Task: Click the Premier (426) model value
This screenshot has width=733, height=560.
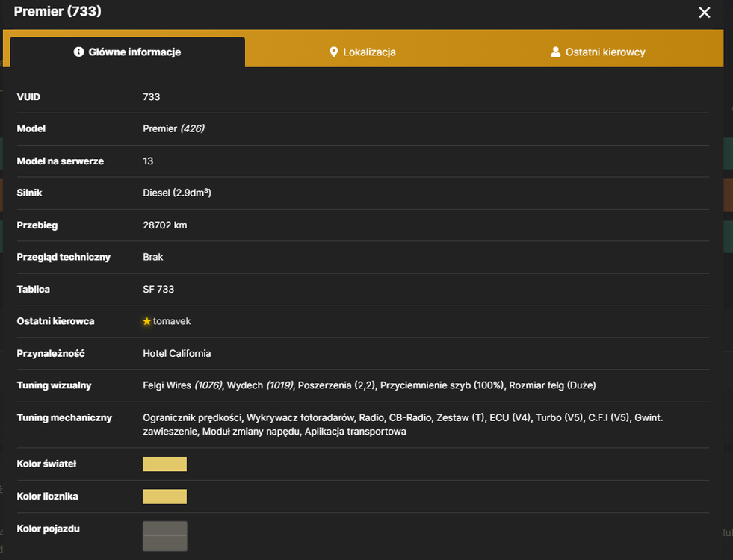Action: [x=174, y=128]
